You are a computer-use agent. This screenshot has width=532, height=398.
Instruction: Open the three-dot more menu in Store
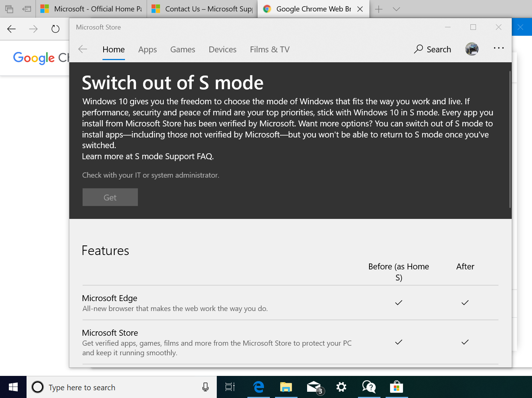coord(498,48)
